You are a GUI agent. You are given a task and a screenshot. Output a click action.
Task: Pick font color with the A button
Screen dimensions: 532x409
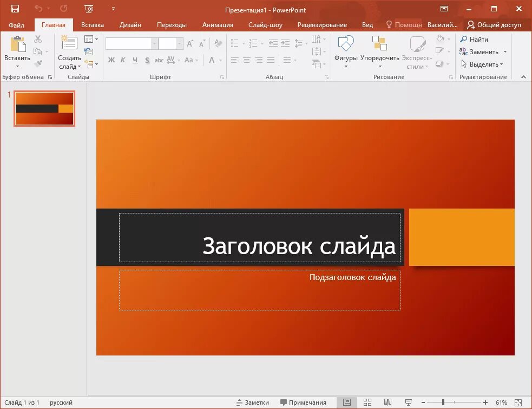coord(212,60)
